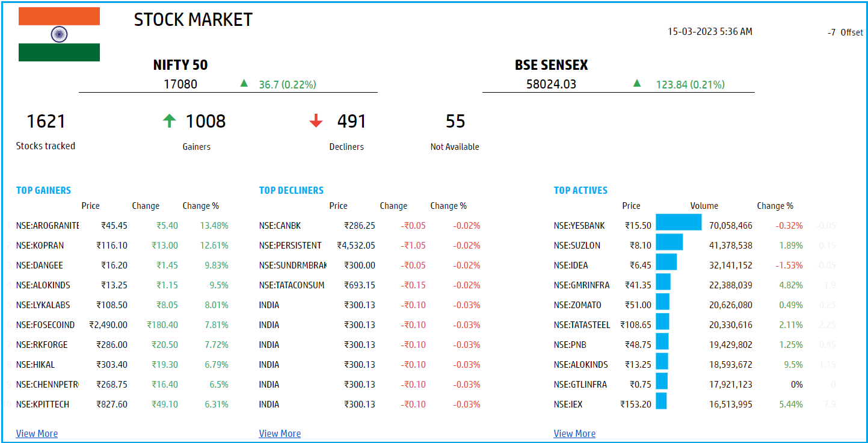Select NSE:KOPRAN in Top Gainers

40,246
